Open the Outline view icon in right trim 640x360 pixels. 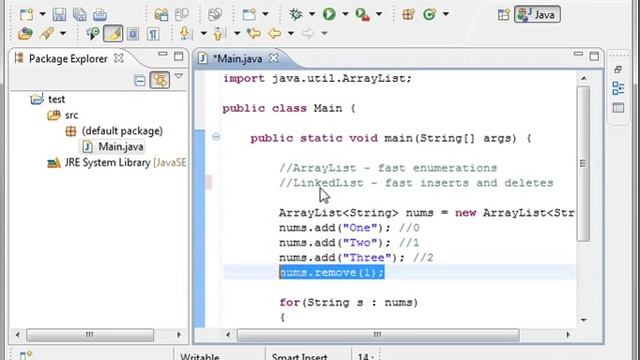click(x=618, y=88)
